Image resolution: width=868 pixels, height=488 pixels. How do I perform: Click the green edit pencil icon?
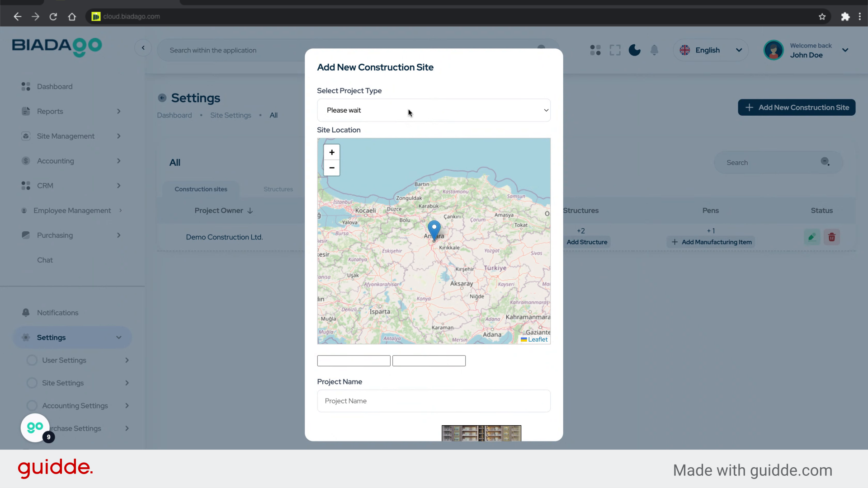click(812, 237)
